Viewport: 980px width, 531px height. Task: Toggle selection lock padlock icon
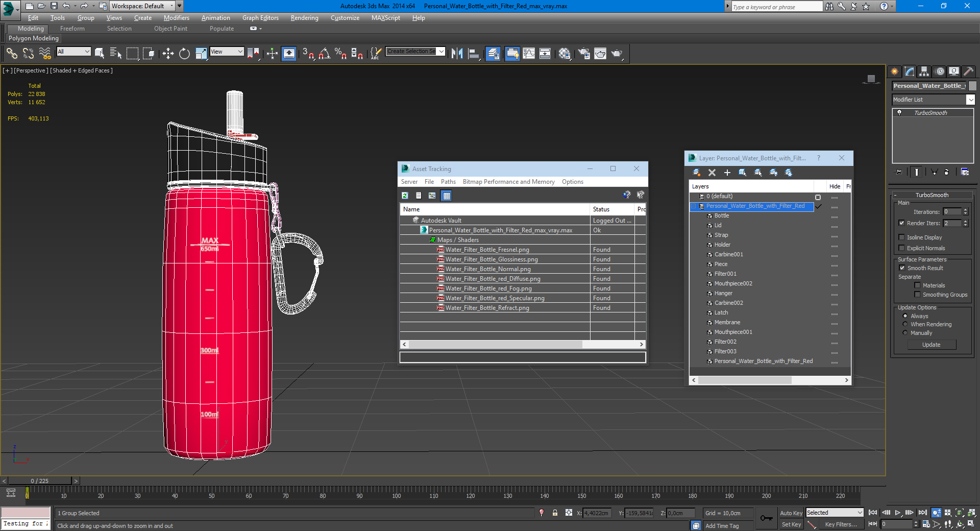[555, 513]
